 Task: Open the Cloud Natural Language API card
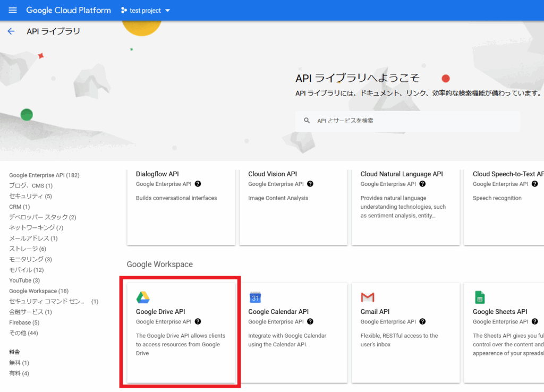click(x=405, y=207)
